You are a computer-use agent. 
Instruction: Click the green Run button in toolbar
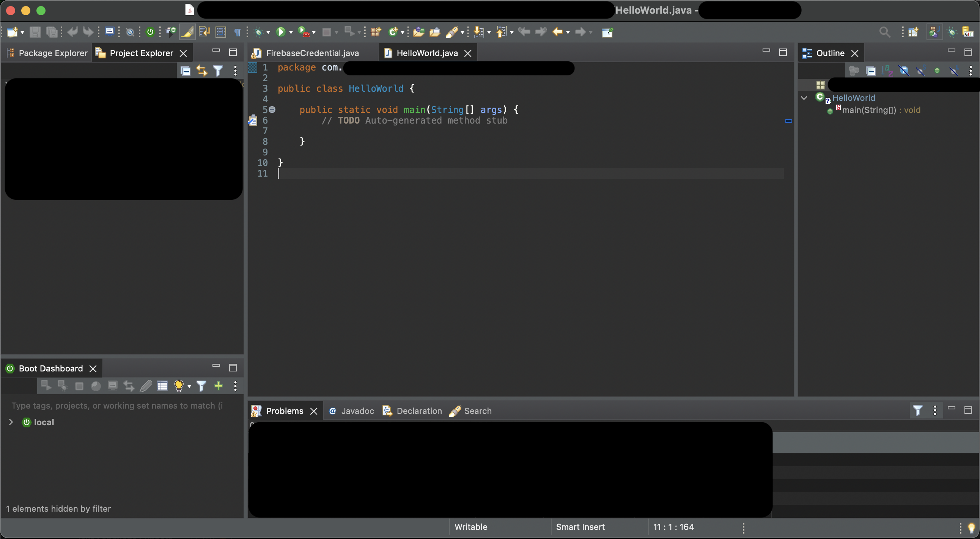281,32
